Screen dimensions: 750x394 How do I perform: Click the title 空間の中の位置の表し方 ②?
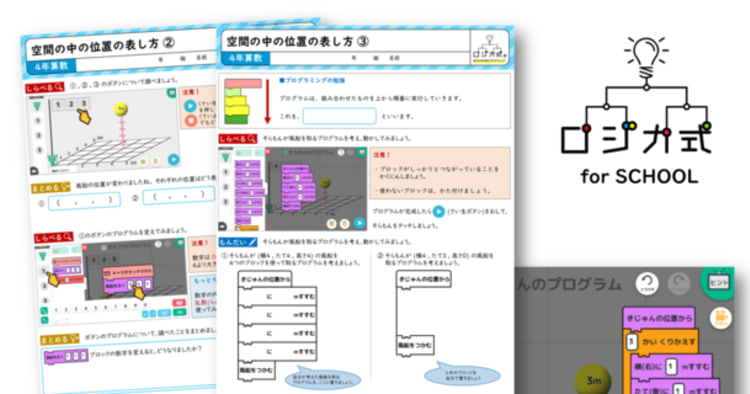[x=103, y=45]
